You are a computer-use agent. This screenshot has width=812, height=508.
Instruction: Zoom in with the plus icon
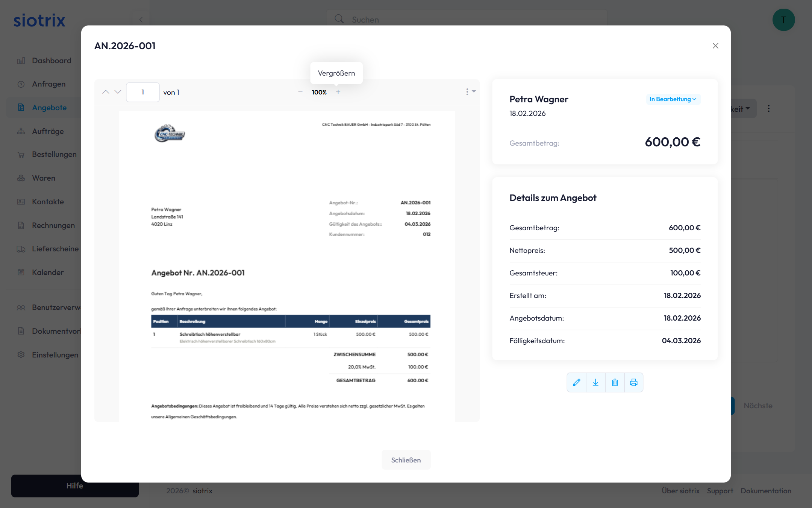coord(338,92)
